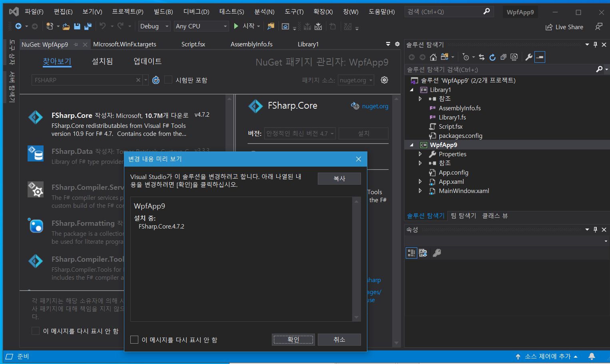Toggle preview selected items in Solution Explorer
The height and width of the screenshot is (364, 610).
coord(540,57)
